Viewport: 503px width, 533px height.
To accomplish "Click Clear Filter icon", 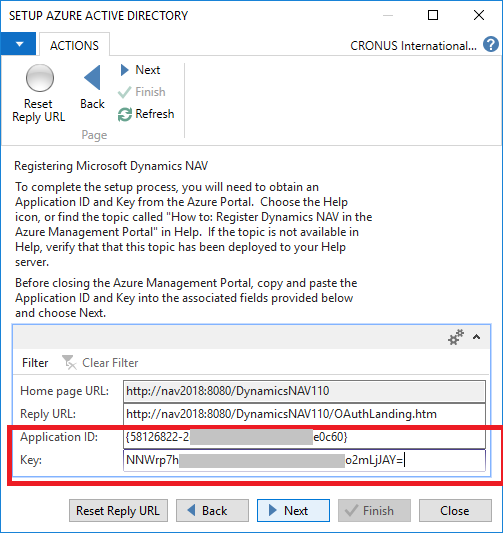I will click(x=69, y=362).
